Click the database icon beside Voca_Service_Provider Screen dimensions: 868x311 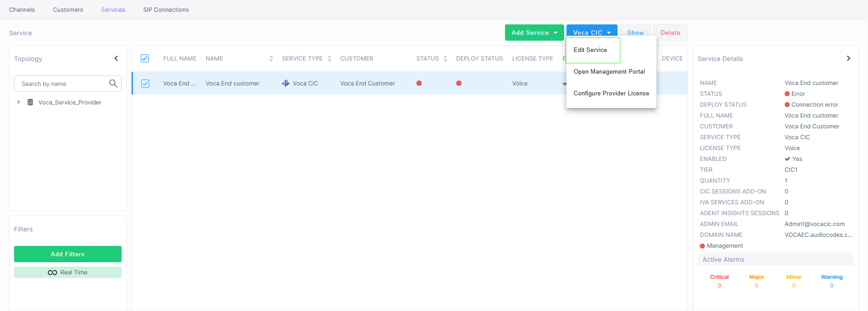tap(30, 102)
